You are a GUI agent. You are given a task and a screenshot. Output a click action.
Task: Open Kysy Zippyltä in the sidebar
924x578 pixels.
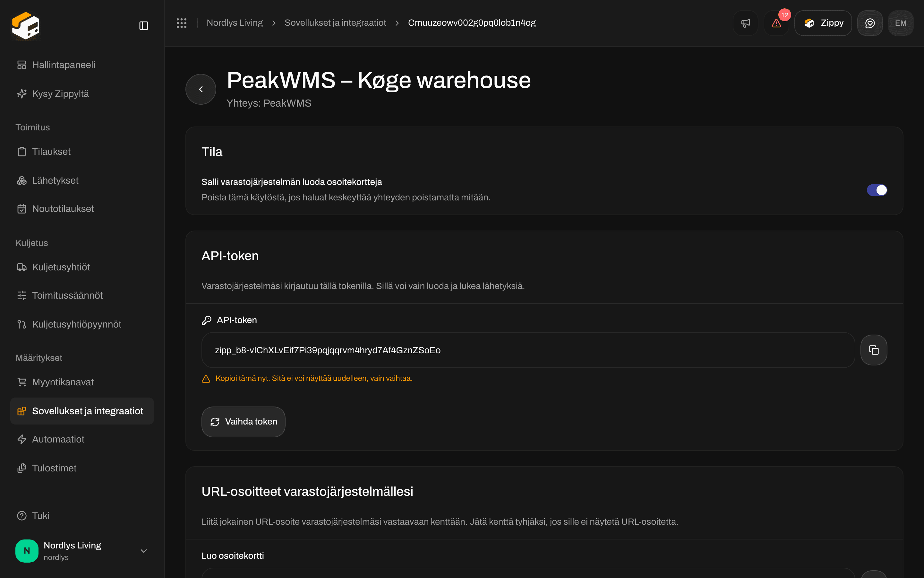[82, 94]
